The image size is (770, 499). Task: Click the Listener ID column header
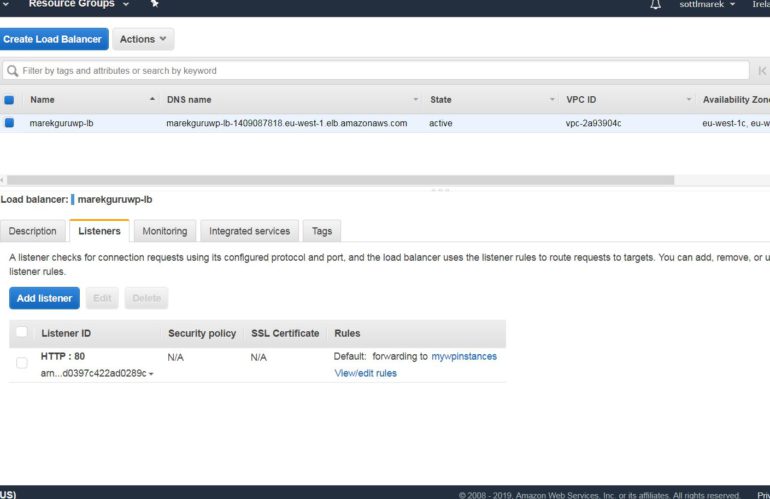(66, 333)
